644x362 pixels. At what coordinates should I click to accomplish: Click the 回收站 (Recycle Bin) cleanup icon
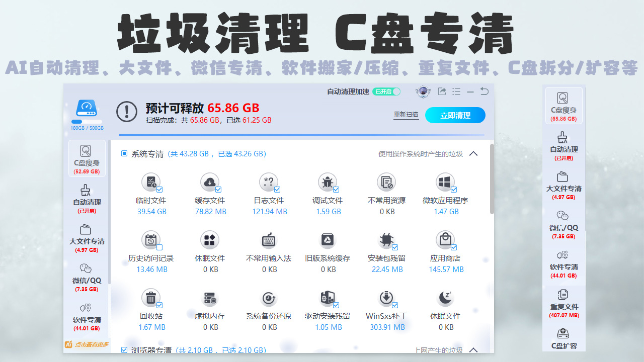[x=151, y=298]
